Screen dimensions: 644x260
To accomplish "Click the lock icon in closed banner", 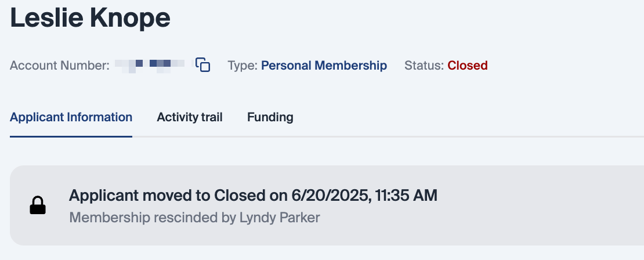I will pos(38,205).
